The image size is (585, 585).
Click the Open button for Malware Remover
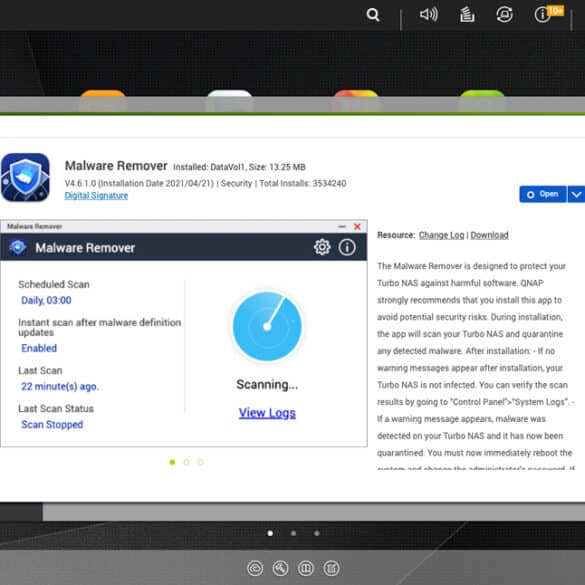pos(542,194)
